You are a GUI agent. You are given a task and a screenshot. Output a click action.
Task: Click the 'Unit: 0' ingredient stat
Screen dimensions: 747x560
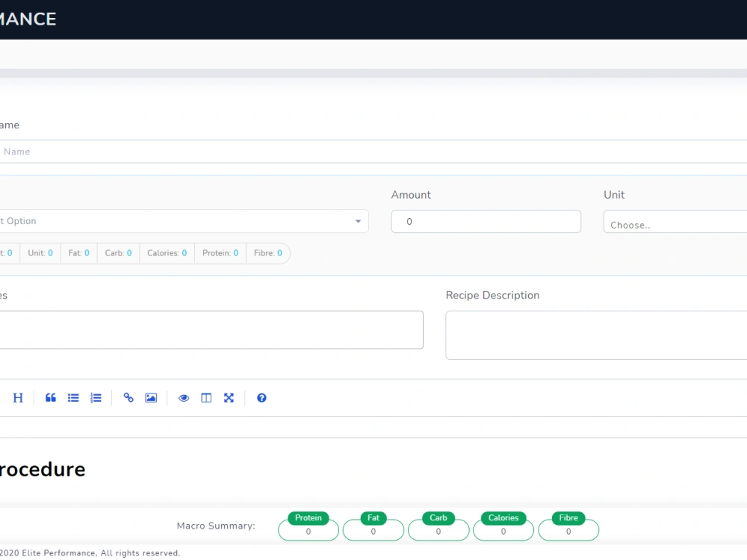(x=40, y=253)
